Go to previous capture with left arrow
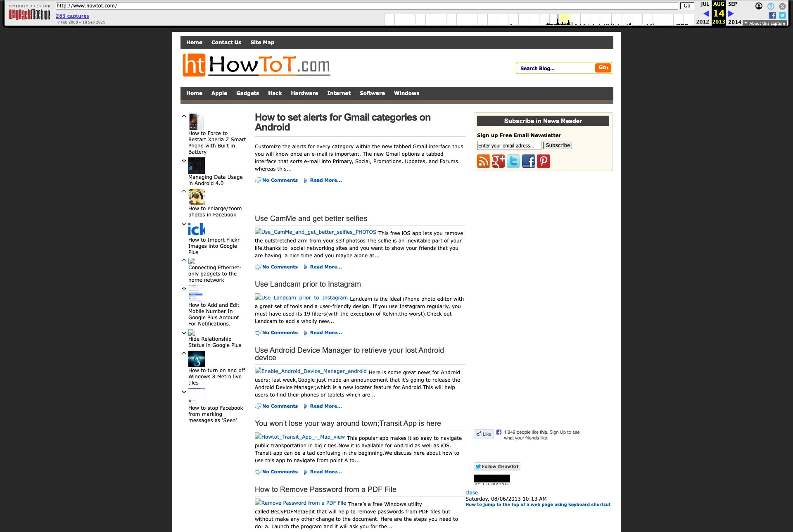The height and width of the screenshot is (532, 793). [706, 14]
